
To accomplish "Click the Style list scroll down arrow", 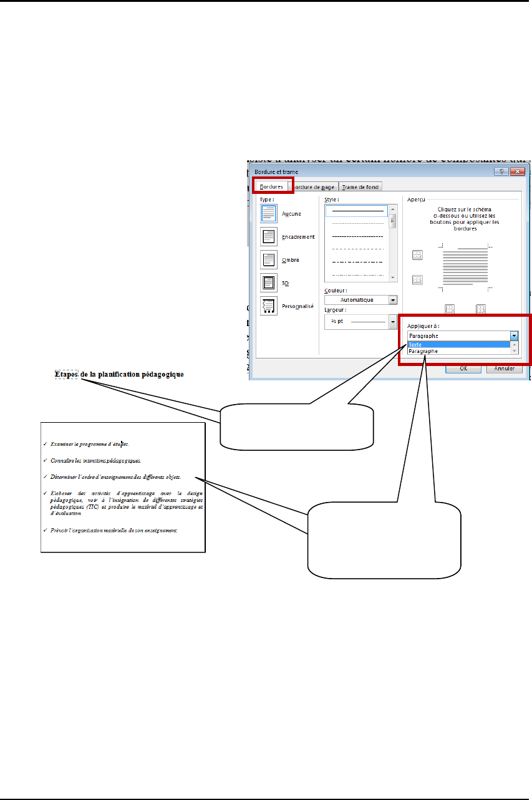I will pyautogui.click(x=392, y=277).
